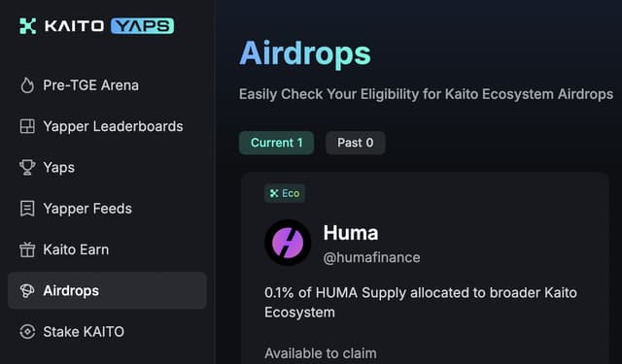Click the YAPS badge in header logo
Screen dimensions: 622x364
pos(143,26)
